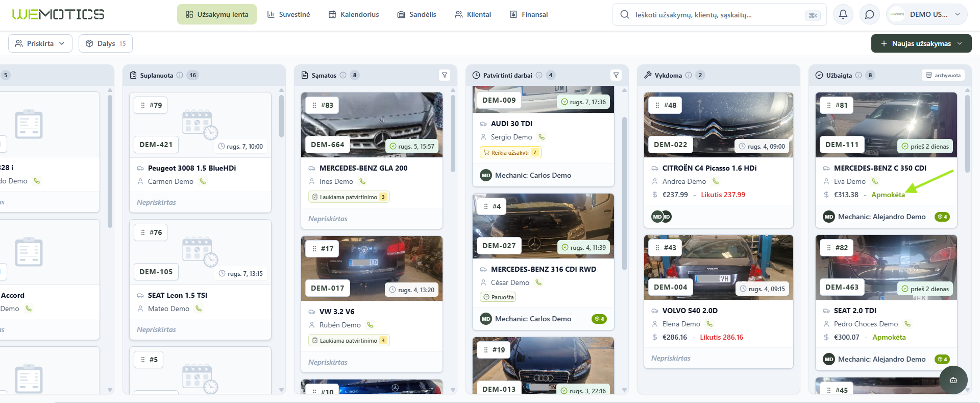Click Laukiama patvirtinimo tag on DEM-664

(349, 197)
